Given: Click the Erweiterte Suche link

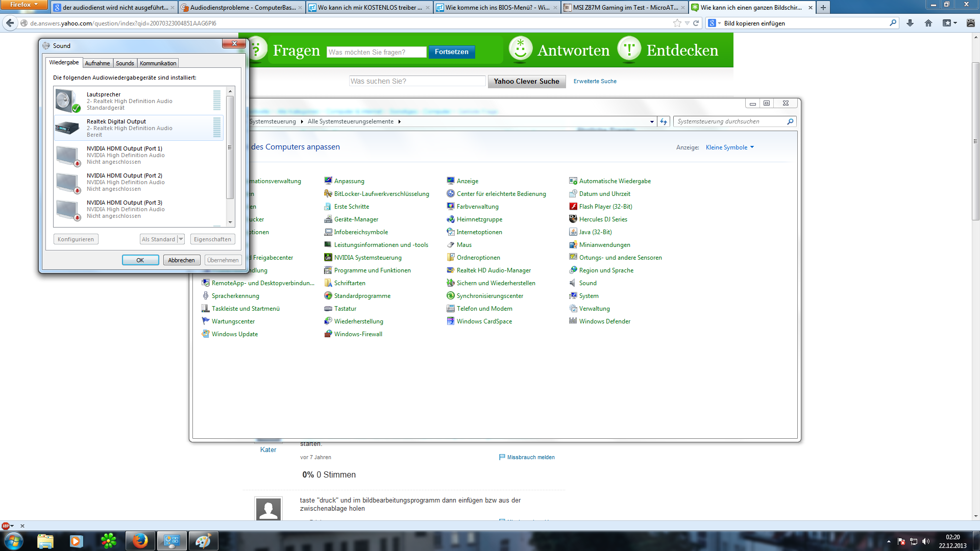Looking at the screenshot, I should click(x=595, y=81).
